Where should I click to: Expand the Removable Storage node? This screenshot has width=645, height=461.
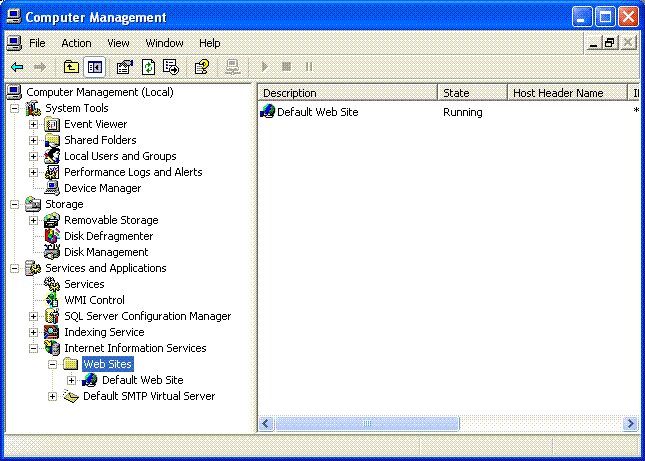33,220
